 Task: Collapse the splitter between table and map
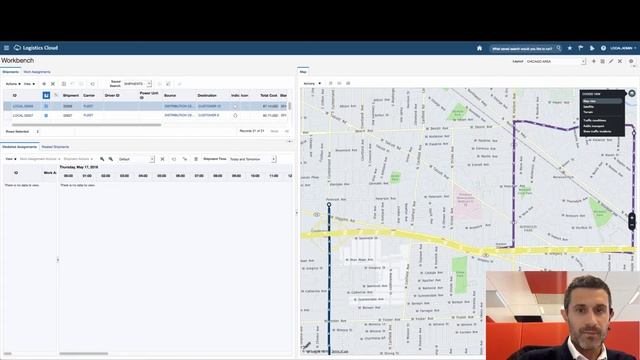[297, 213]
